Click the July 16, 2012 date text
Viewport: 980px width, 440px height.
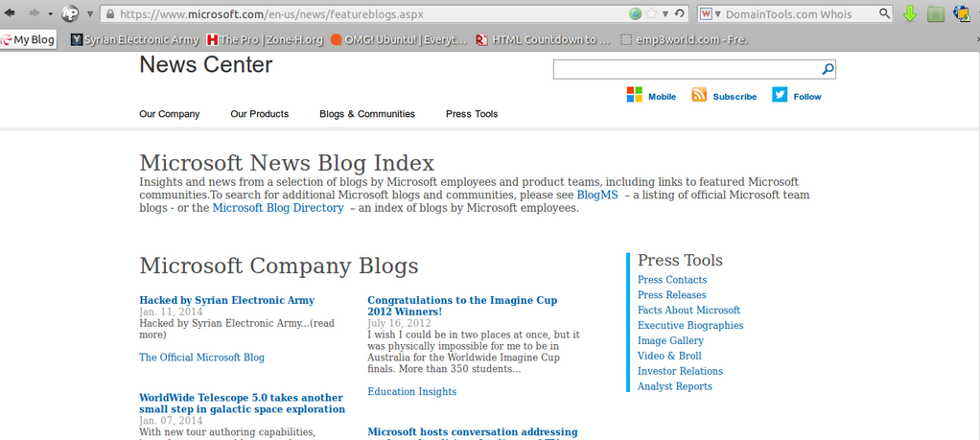[x=399, y=323]
